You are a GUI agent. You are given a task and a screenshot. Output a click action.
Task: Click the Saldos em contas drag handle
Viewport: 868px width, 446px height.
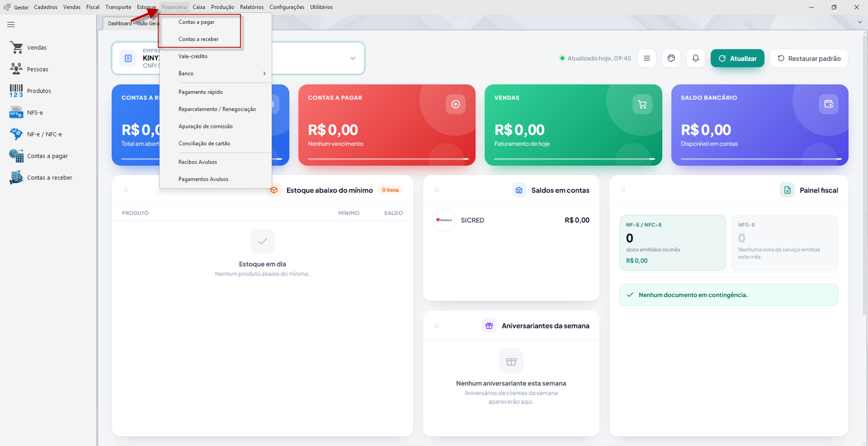coord(437,190)
